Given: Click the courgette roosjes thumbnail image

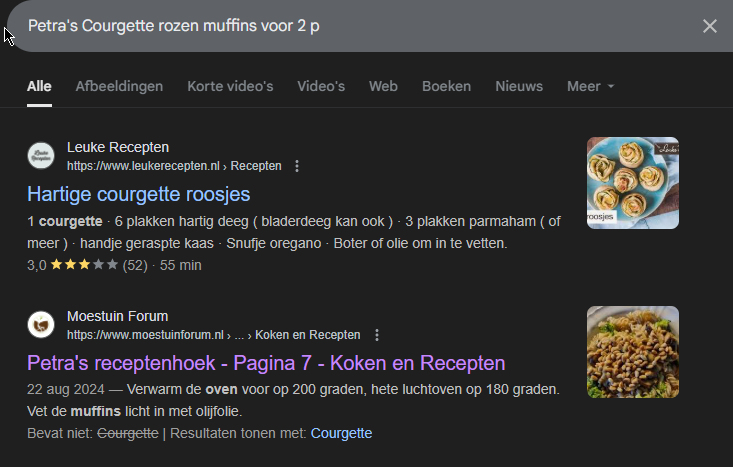Looking at the screenshot, I should pyautogui.click(x=632, y=183).
